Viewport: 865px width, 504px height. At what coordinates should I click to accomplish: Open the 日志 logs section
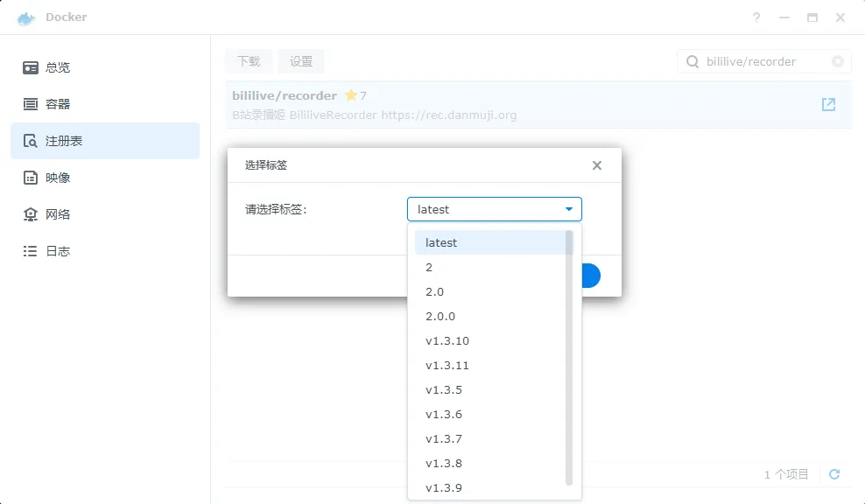click(x=105, y=251)
